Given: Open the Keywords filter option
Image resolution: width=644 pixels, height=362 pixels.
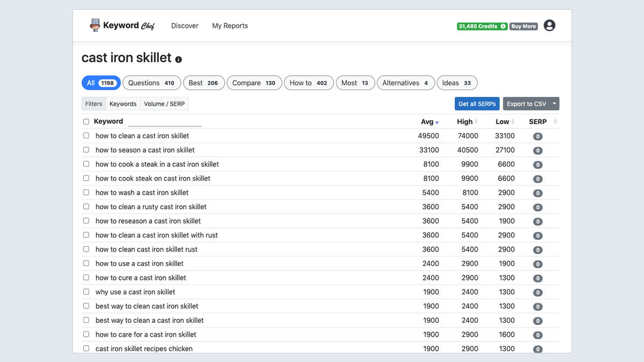Looking at the screenshot, I should coord(123,104).
